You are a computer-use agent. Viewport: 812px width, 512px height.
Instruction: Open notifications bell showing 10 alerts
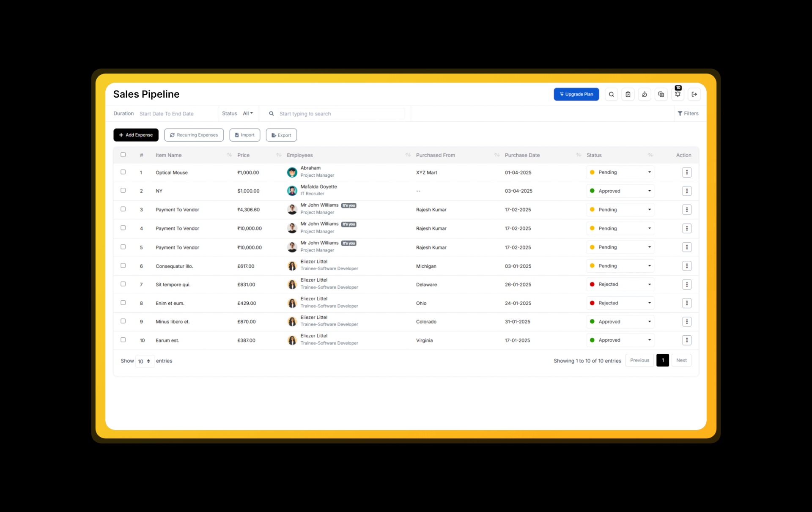(x=678, y=94)
